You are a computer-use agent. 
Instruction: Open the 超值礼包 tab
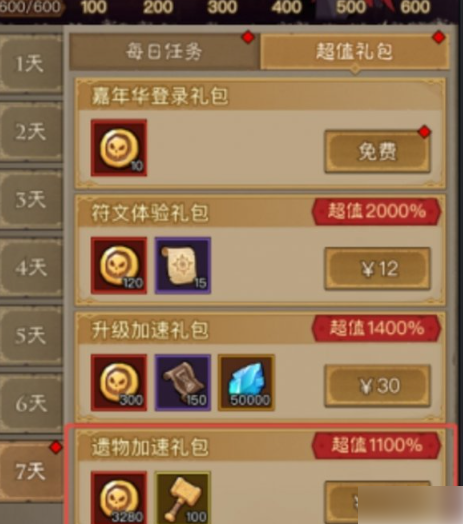tap(355, 52)
